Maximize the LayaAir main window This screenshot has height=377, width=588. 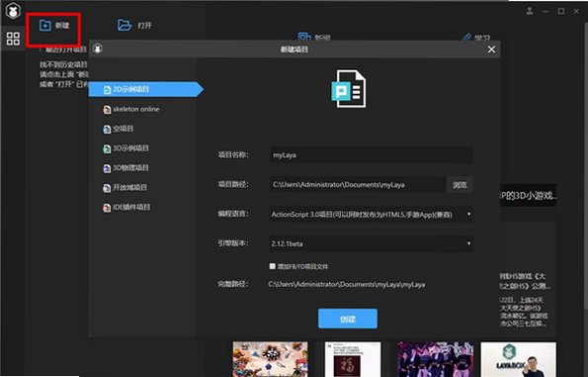561,12
